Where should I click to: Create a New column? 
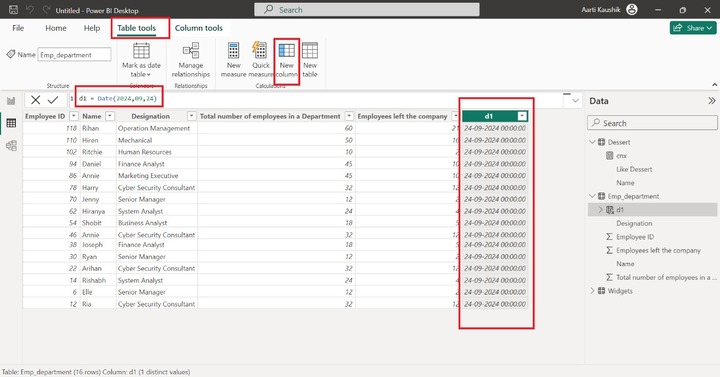click(x=287, y=61)
